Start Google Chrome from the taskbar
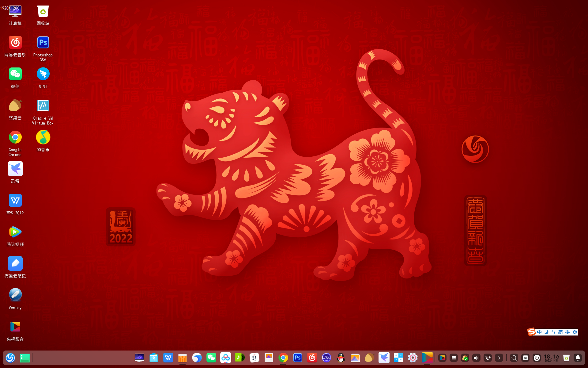This screenshot has width=588, height=368. [x=283, y=358]
